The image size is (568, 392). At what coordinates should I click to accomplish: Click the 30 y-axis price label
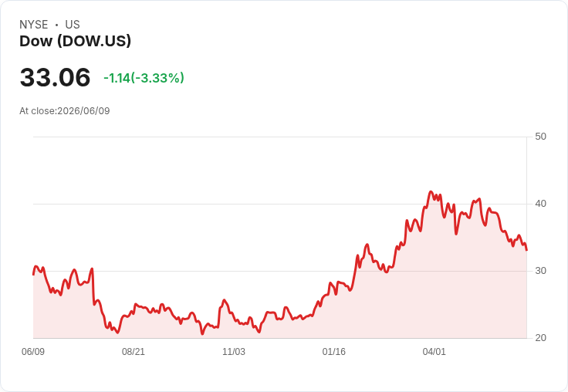click(540, 271)
